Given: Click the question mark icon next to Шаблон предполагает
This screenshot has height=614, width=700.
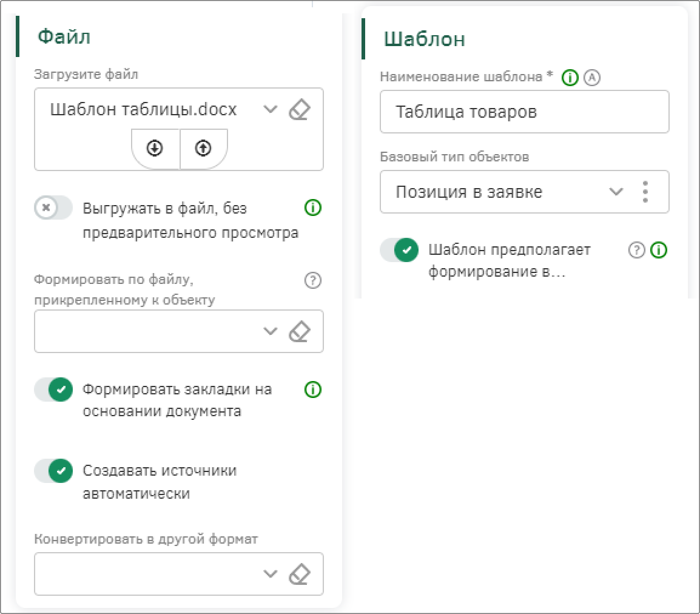Looking at the screenshot, I should [636, 250].
